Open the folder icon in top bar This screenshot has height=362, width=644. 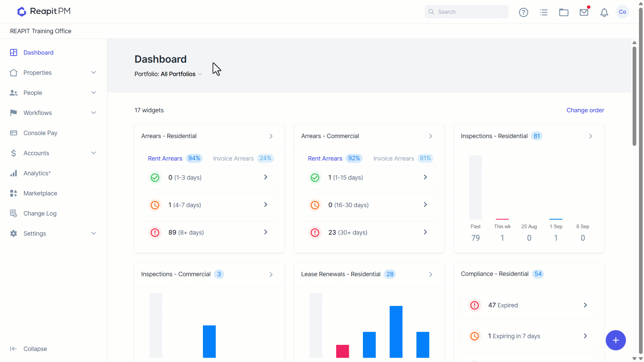click(x=564, y=12)
